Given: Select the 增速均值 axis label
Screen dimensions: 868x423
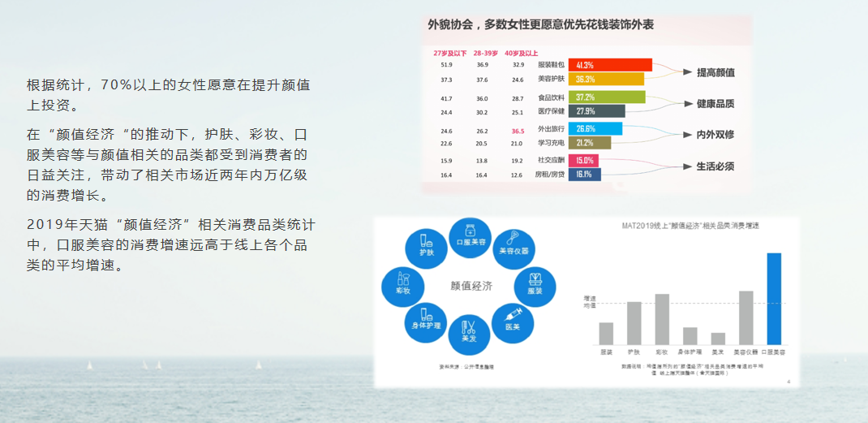Looking at the screenshot, I should pyautogui.click(x=588, y=302).
